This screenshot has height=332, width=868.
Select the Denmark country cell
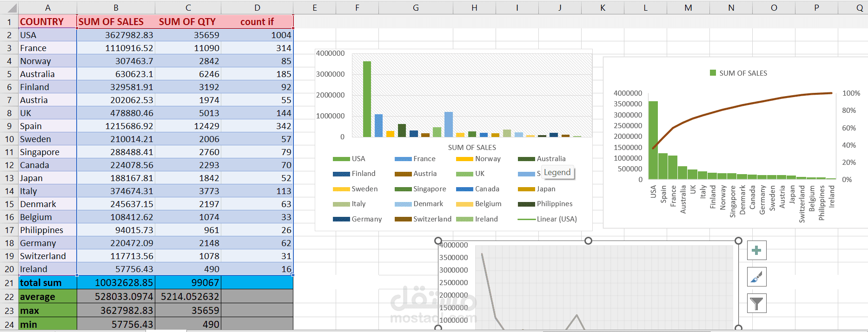pyautogui.click(x=47, y=204)
